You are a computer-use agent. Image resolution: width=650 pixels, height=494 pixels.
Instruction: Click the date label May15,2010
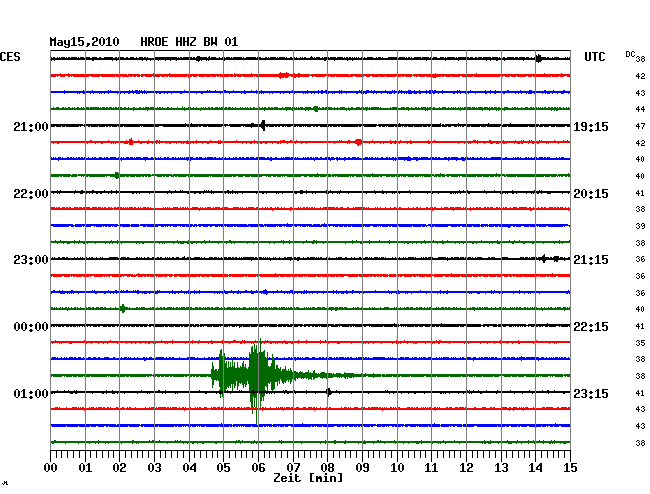pos(85,42)
